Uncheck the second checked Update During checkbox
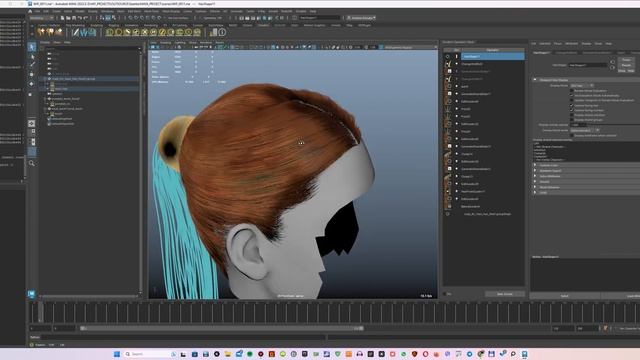640x360 pixels. click(x=572, y=110)
